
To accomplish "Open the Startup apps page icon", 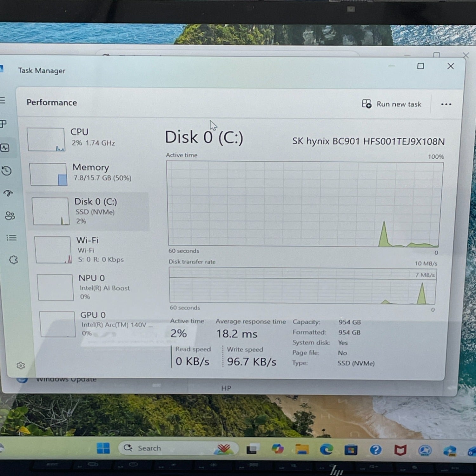I will tap(8, 193).
